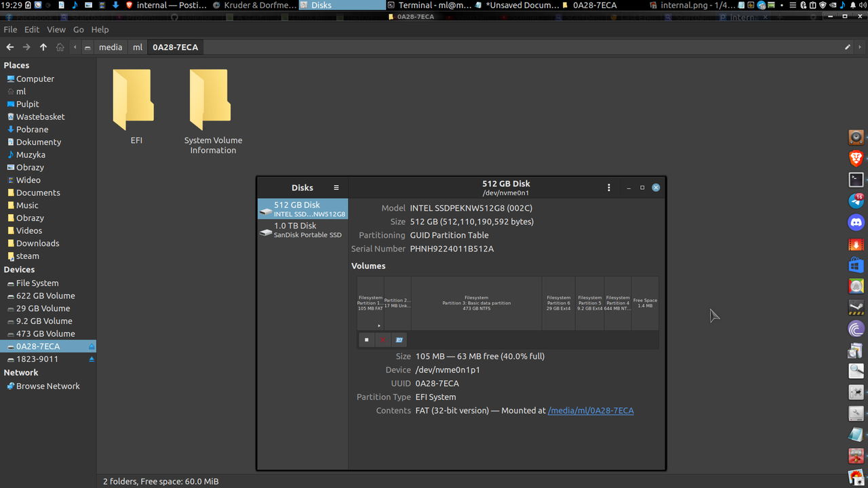Expand Partition 1 with its small arrow
Screen dimensions: 868x488
379,324
